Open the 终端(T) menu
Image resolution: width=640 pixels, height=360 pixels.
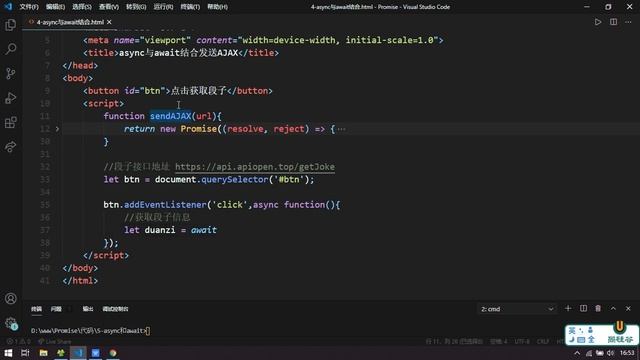(190, 7)
